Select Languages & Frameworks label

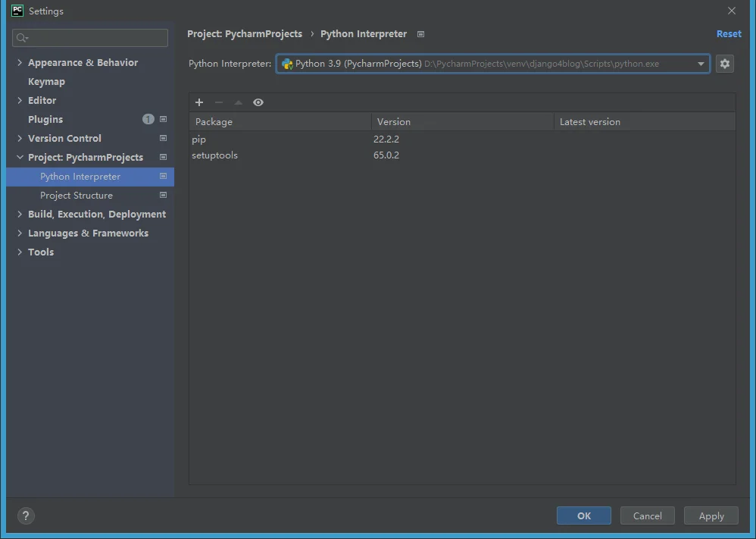tap(88, 233)
